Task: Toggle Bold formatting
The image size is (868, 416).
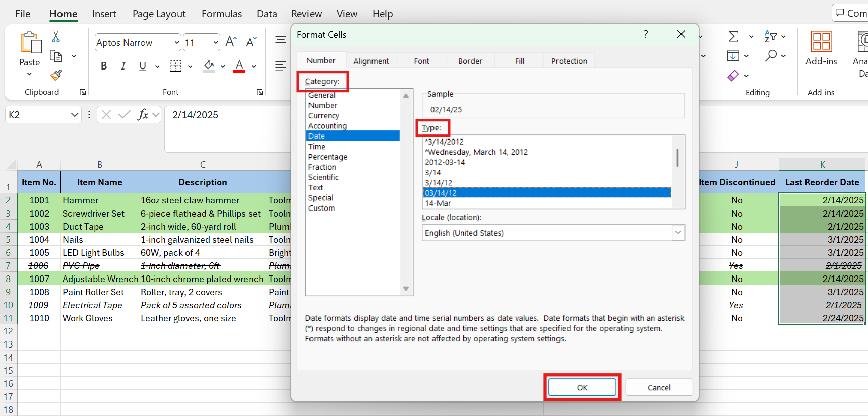Action: tap(104, 66)
